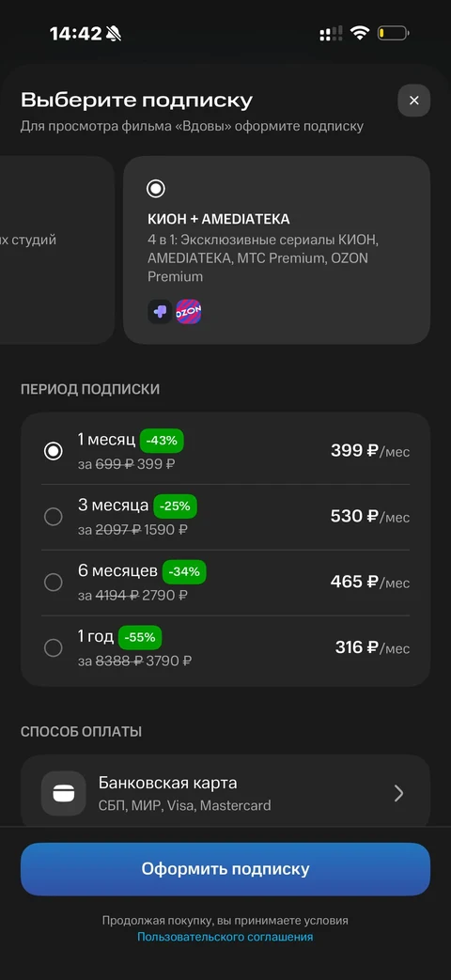This screenshot has width=451, height=980.
Task: Close the subscription selection dialog
Action: click(413, 101)
